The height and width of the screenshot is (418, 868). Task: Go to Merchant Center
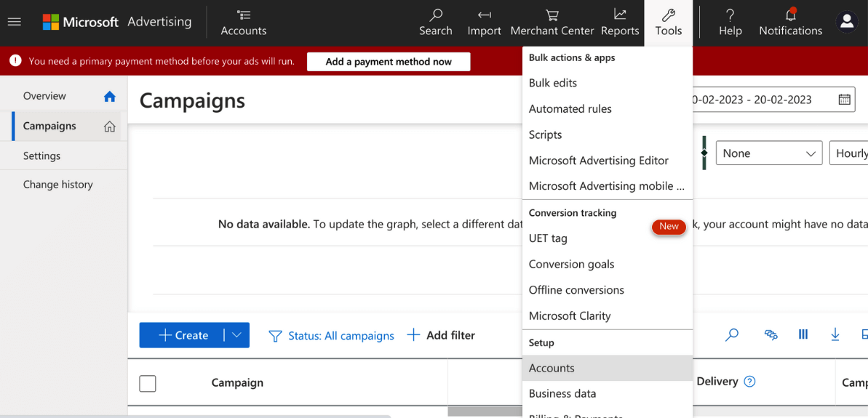point(552,23)
